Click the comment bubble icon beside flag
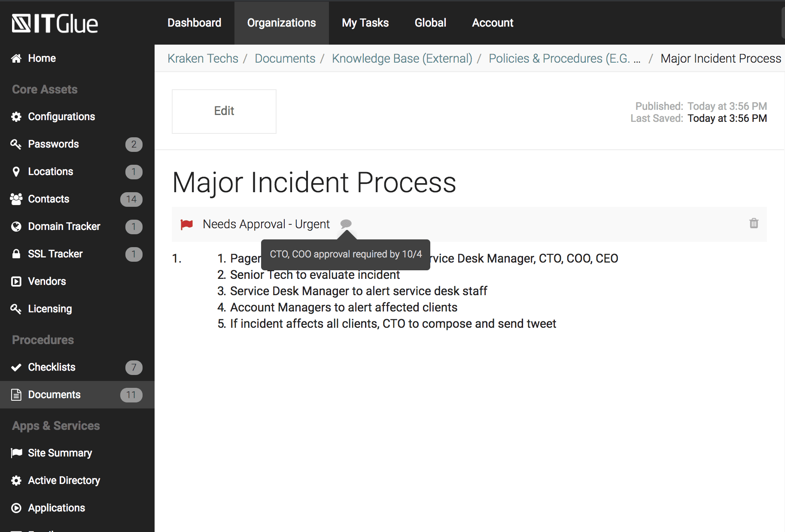785x532 pixels. [x=346, y=224]
